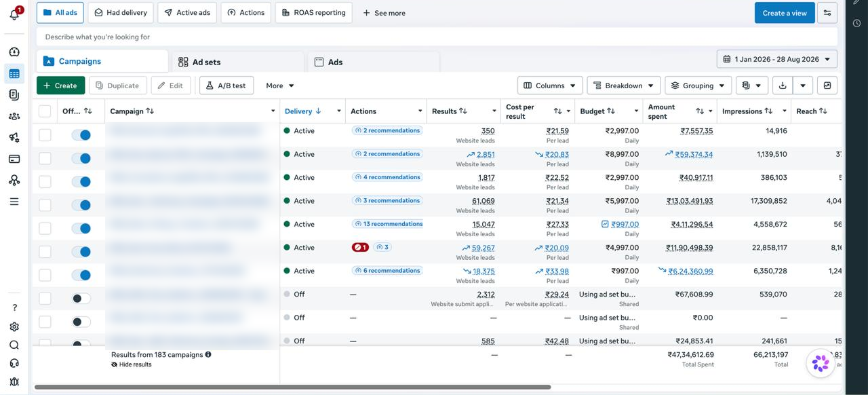
Task: Switch to ROAS reporting view
Action: coord(314,13)
